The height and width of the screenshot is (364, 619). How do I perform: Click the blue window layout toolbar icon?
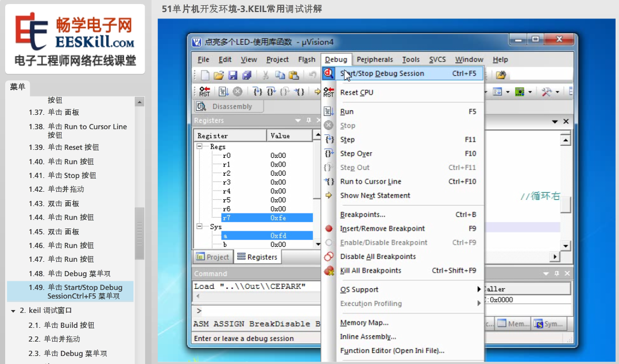pos(497,92)
